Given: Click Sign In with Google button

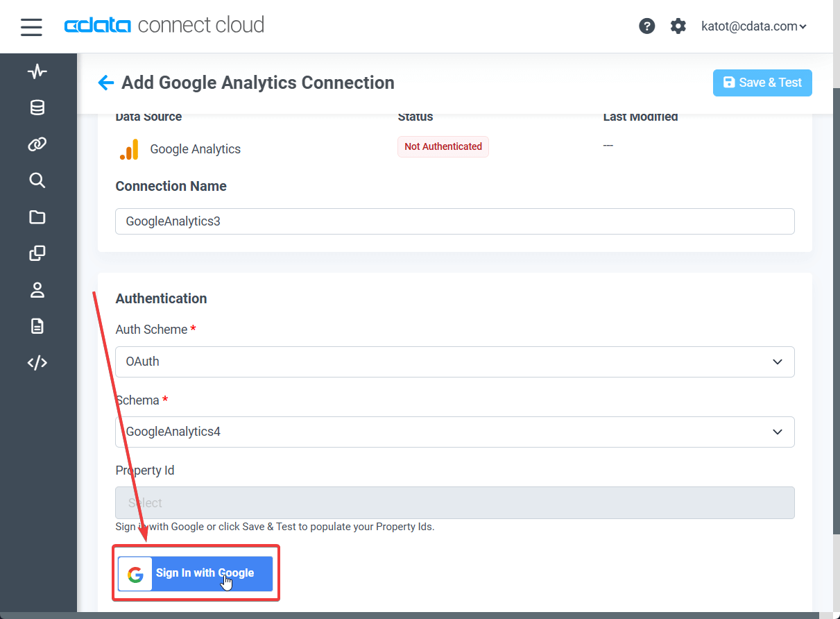Looking at the screenshot, I should (195, 573).
